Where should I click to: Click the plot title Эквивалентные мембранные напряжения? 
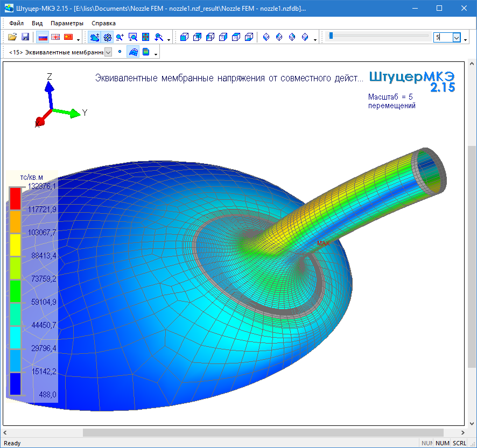180,78
